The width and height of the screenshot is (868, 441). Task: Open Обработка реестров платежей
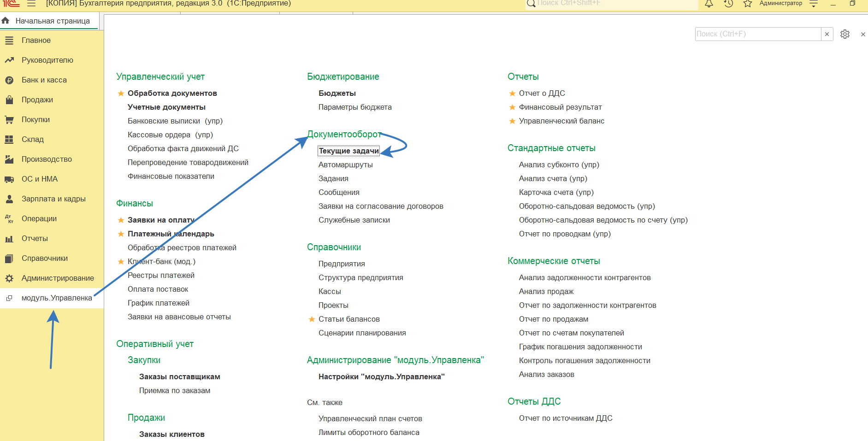[x=182, y=248]
